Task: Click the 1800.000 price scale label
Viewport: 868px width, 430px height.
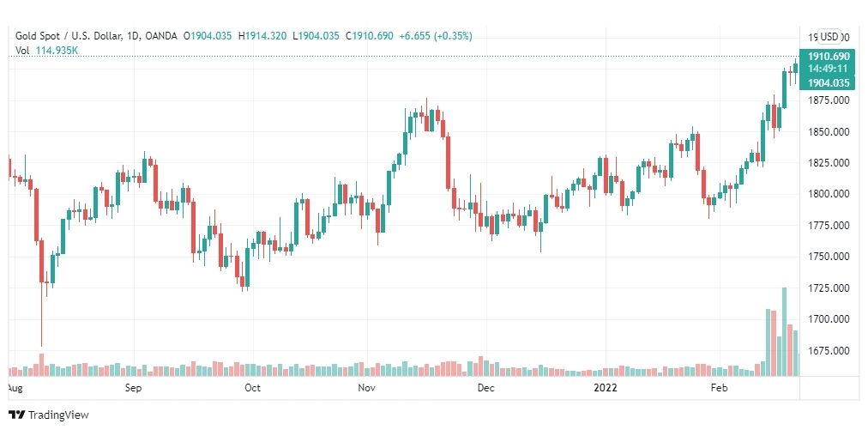Action: pyautogui.click(x=829, y=194)
